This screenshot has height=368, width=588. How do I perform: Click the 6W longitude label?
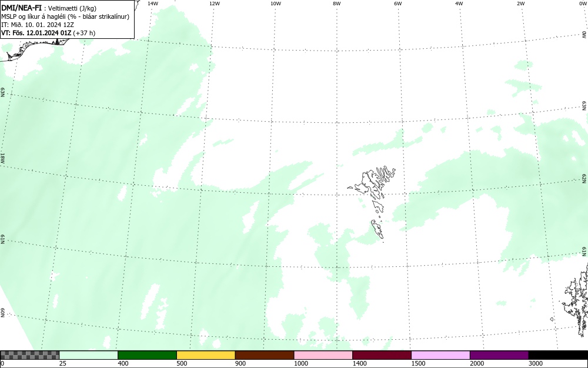(398, 4)
